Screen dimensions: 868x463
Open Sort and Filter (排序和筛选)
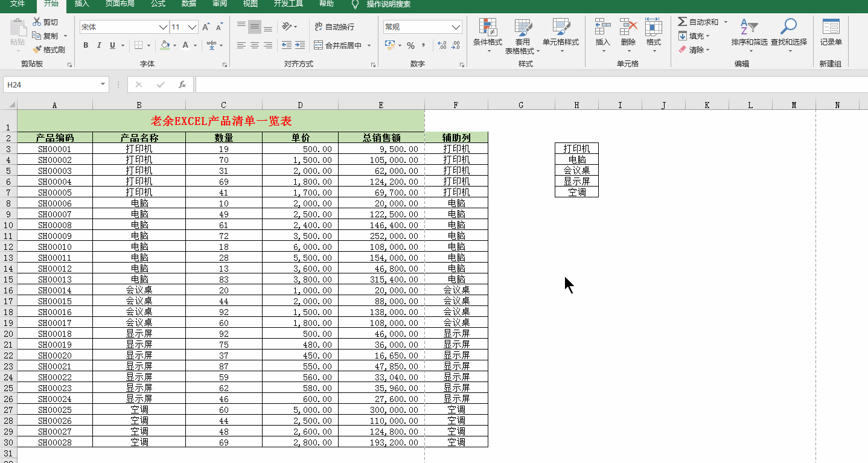click(x=749, y=34)
